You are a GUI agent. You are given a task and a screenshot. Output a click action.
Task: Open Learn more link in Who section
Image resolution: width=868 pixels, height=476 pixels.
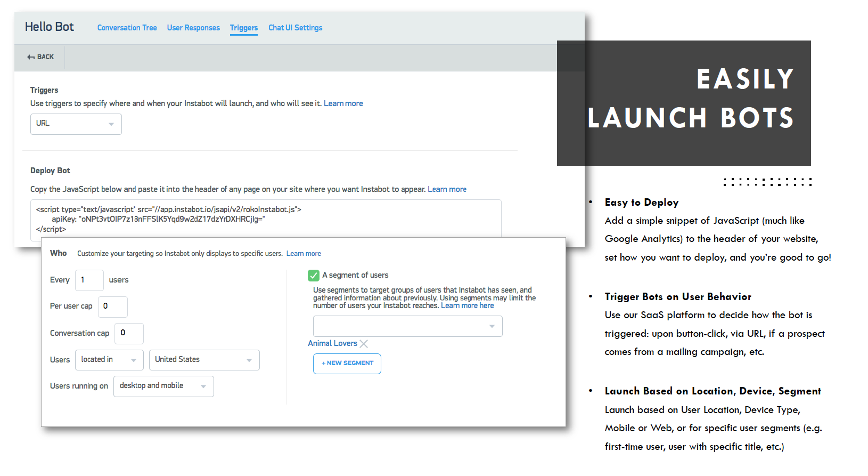point(304,254)
